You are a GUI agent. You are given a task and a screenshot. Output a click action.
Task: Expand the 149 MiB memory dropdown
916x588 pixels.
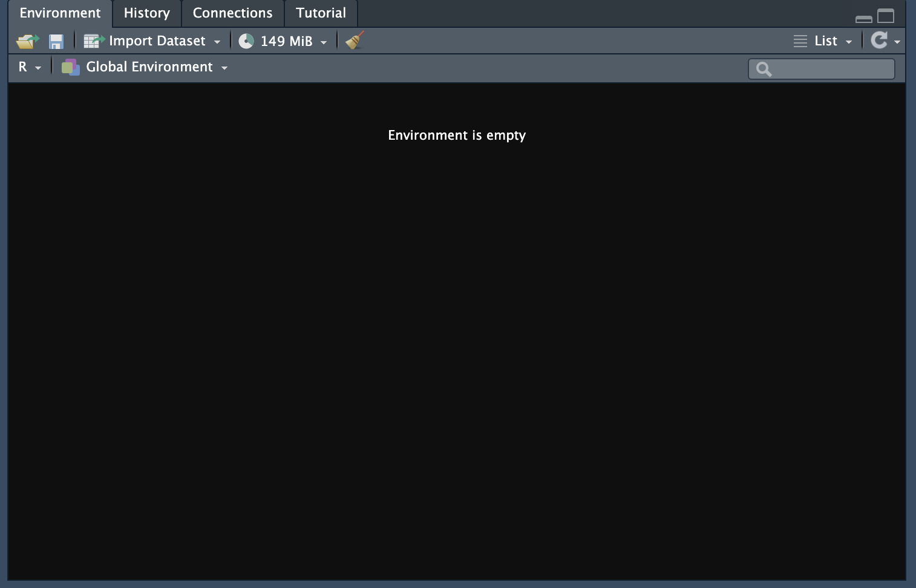[x=324, y=42]
